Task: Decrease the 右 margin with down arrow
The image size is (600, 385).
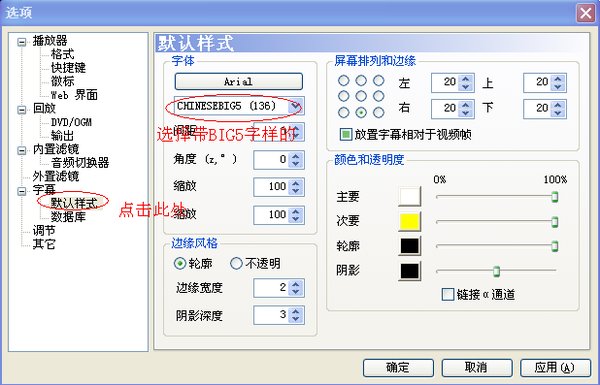Action: click(x=465, y=113)
